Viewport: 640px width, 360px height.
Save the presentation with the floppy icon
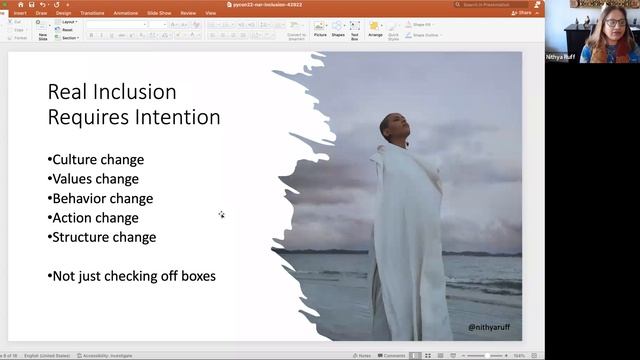[31, 4]
